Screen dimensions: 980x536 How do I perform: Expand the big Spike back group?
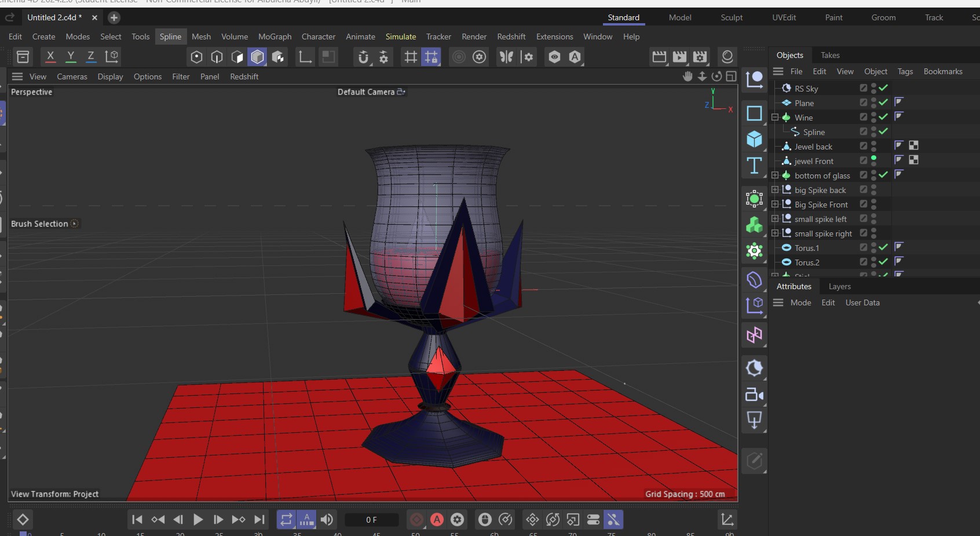(x=775, y=189)
